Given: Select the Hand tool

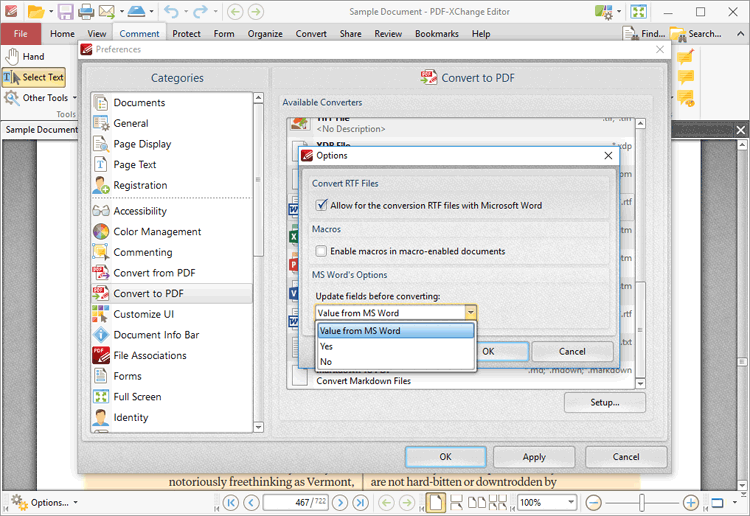Looking at the screenshot, I should [25, 56].
